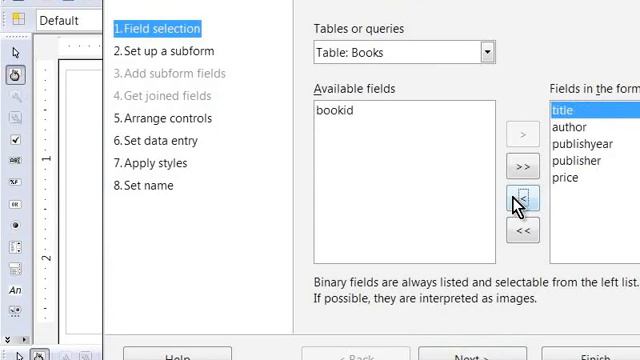Select the Option Button control icon

pyautogui.click(x=16, y=225)
